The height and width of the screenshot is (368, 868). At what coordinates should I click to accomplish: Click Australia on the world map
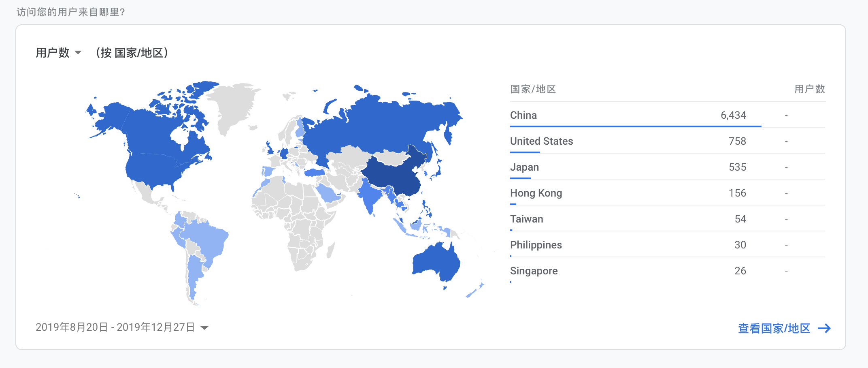click(435, 261)
